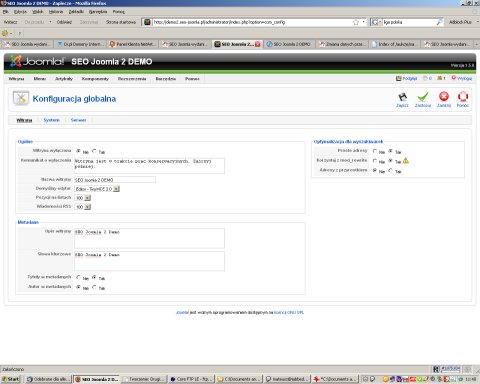Click the Podgląd preview icon in header
The height and width of the screenshot is (384, 480).
click(x=398, y=78)
